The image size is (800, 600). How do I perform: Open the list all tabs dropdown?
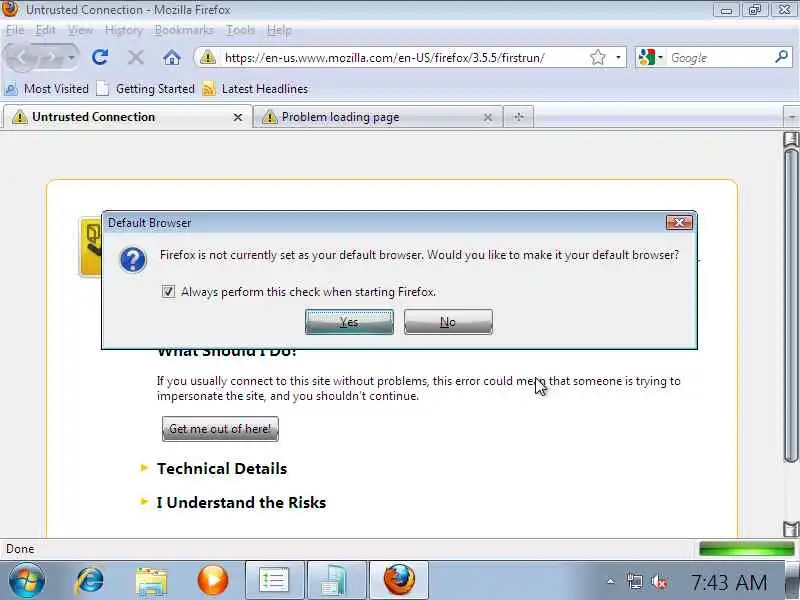pyautogui.click(x=791, y=117)
